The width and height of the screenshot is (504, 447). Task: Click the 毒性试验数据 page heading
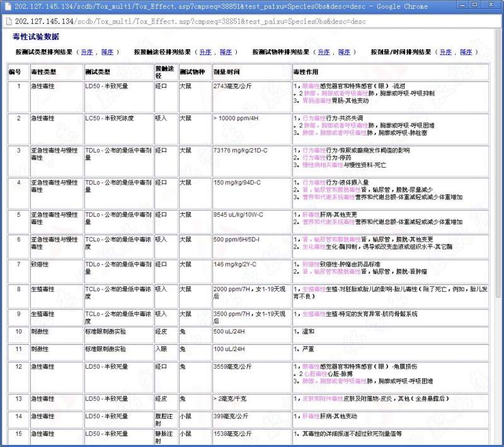point(36,37)
